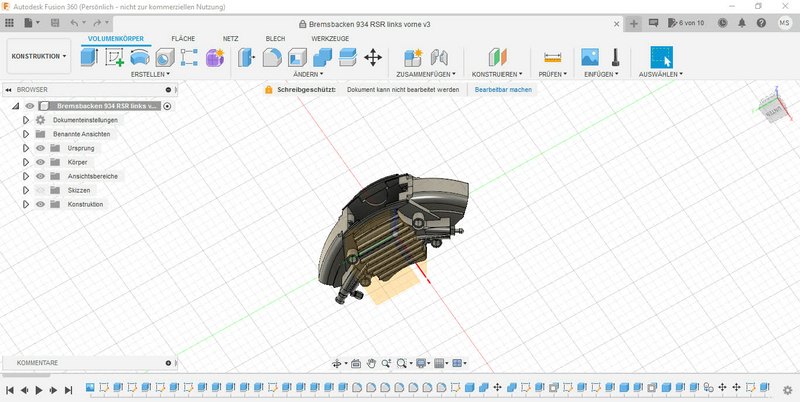800x402 pixels.
Task: Click the Joint tool icon
Action: click(439, 57)
